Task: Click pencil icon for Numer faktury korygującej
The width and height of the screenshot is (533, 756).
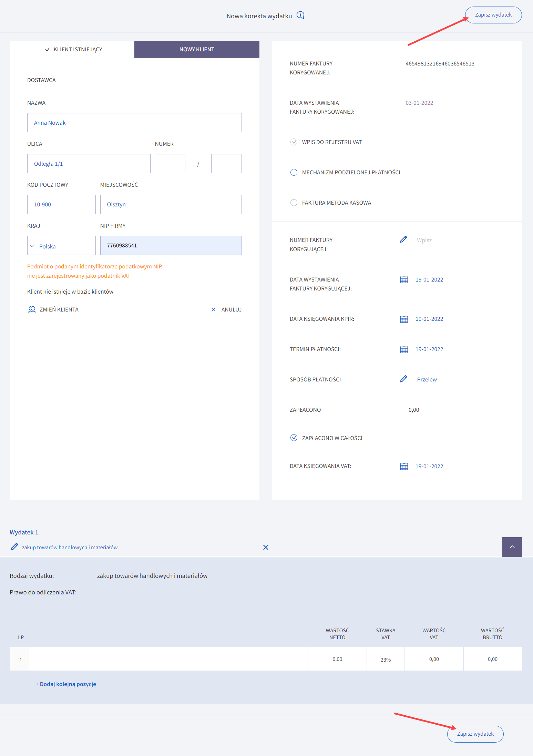Action: tap(403, 240)
